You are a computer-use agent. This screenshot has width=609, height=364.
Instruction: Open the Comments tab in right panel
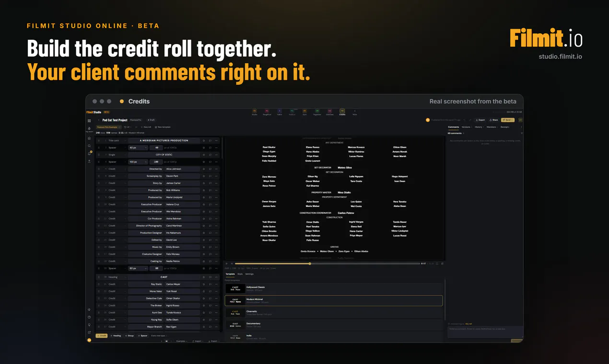pos(453,127)
